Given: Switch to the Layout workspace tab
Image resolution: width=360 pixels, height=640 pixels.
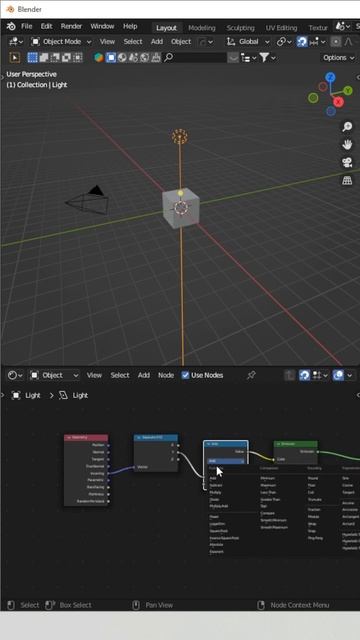Looking at the screenshot, I should (166, 28).
